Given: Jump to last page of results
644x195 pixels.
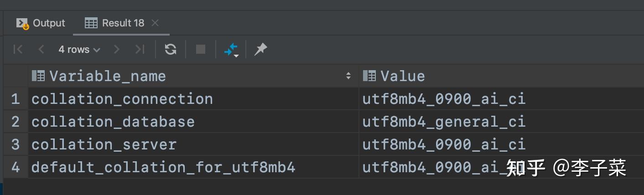Looking at the screenshot, I should (140, 49).
